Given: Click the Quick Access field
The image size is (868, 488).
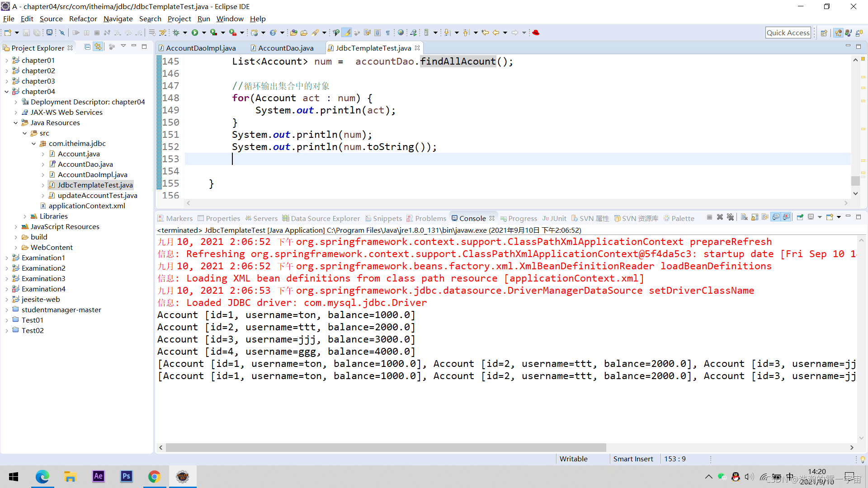Looking at the screenshot, I should tap(788, 33).
